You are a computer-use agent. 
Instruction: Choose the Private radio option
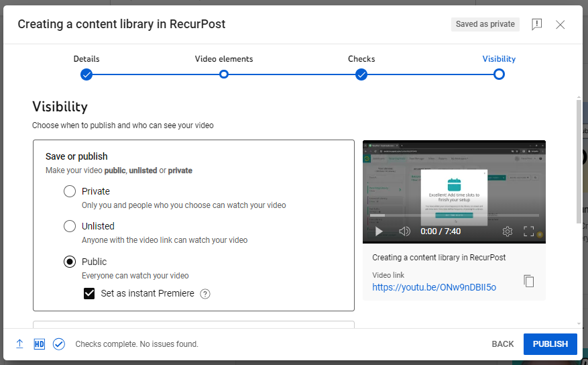pyautogui.click(x=70, y=191)
